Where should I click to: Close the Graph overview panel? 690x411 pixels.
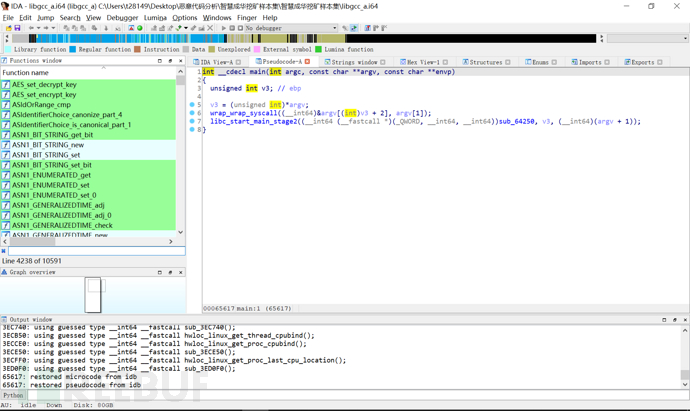[180, 272]
